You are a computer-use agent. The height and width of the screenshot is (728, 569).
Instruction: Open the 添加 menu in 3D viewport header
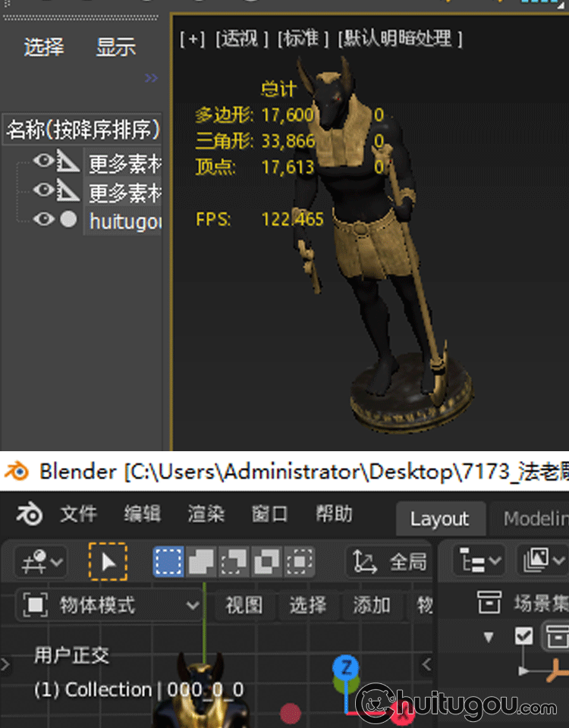(372, 605)
